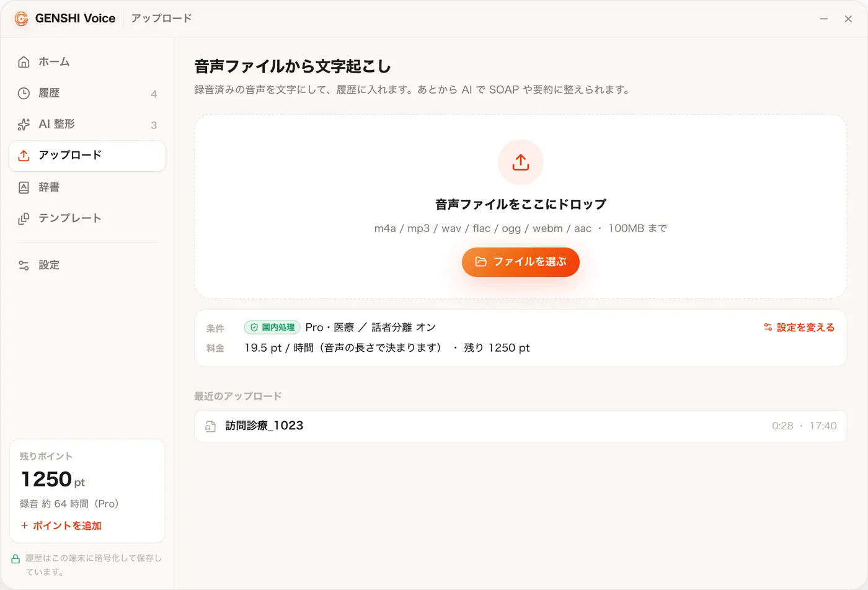This screenshot has height=590, width=868.
Task: Click the audio file icon beside 訪問診療_1023
Action: coord(211,426)
